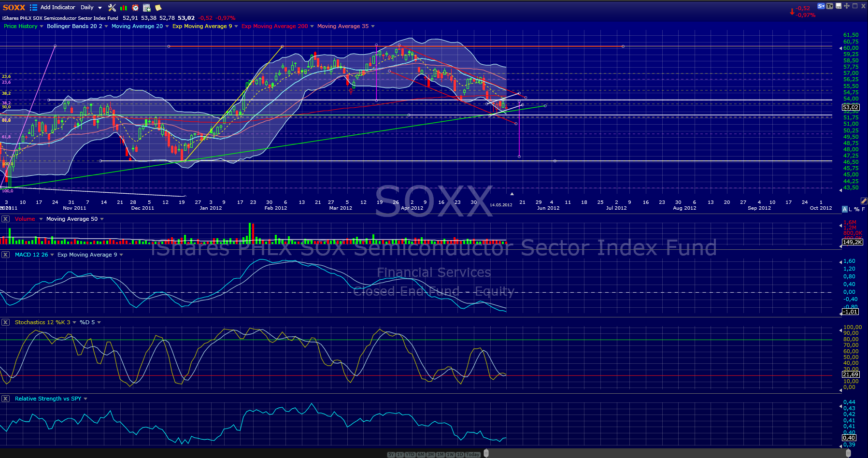Click the 53,02 current price label
This screenshot has width=868, height=458.
[x=851, y=107]
